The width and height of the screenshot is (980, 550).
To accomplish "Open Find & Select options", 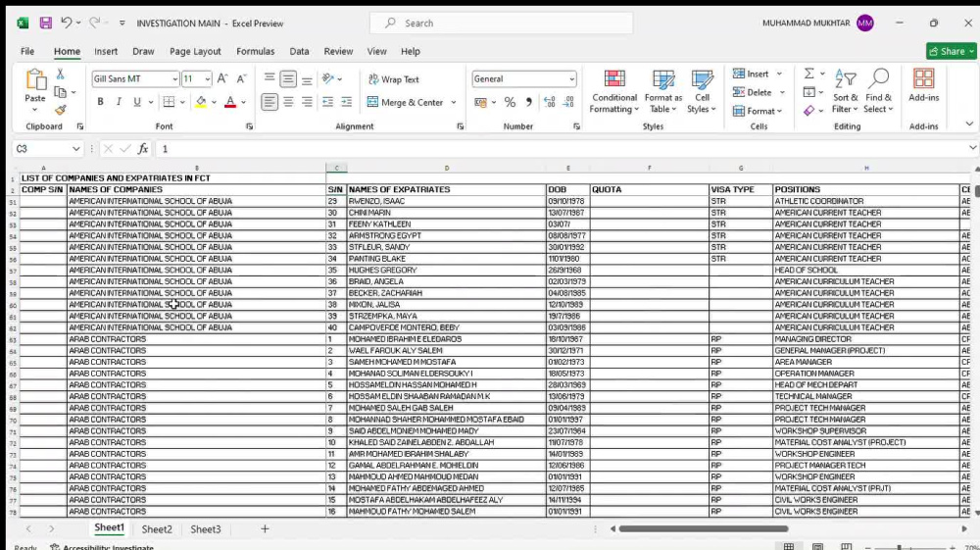I will (x=878, y=92).
